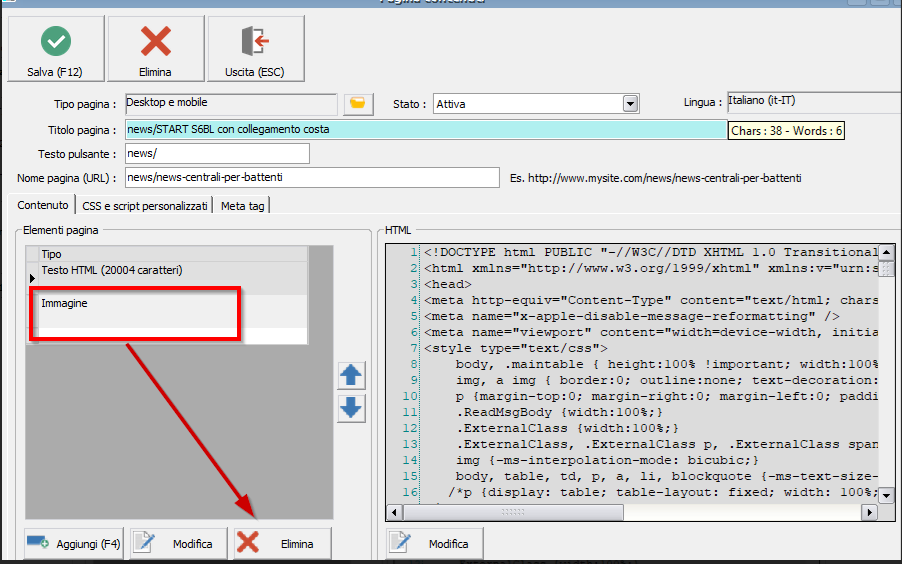Click HTML line 1 with DOCTYPE declaration
Image resolution: width=902 pixels, height=564 pixels.
click(x=651, y=252)
